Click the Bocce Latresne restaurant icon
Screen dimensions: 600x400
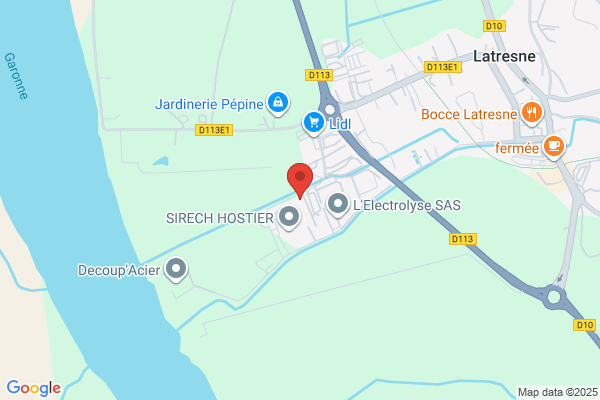(x=532, y=113)
